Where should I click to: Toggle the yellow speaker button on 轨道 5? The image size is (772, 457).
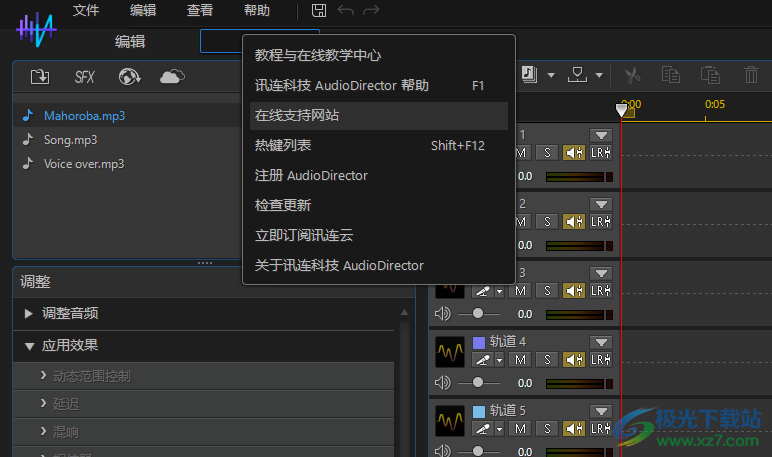574,429
